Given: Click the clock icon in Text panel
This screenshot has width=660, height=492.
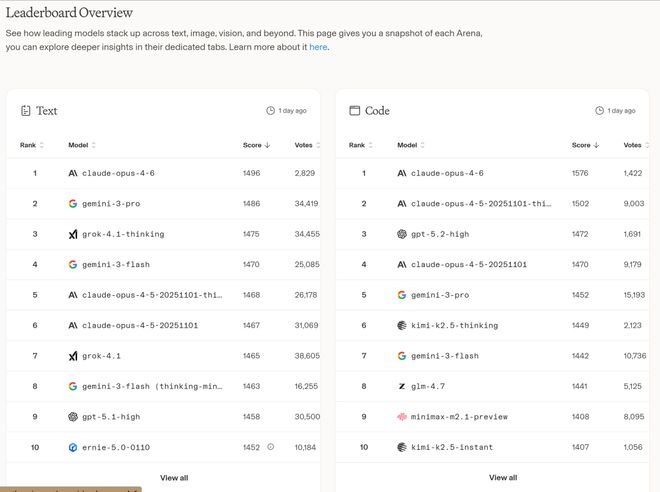Looking at the screenshot, I should (270, 111).
